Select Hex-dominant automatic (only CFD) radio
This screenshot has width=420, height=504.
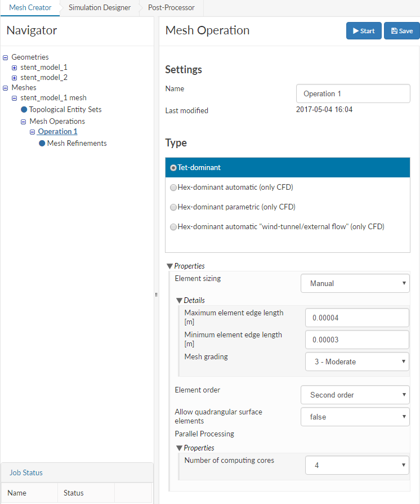[173, 188]
